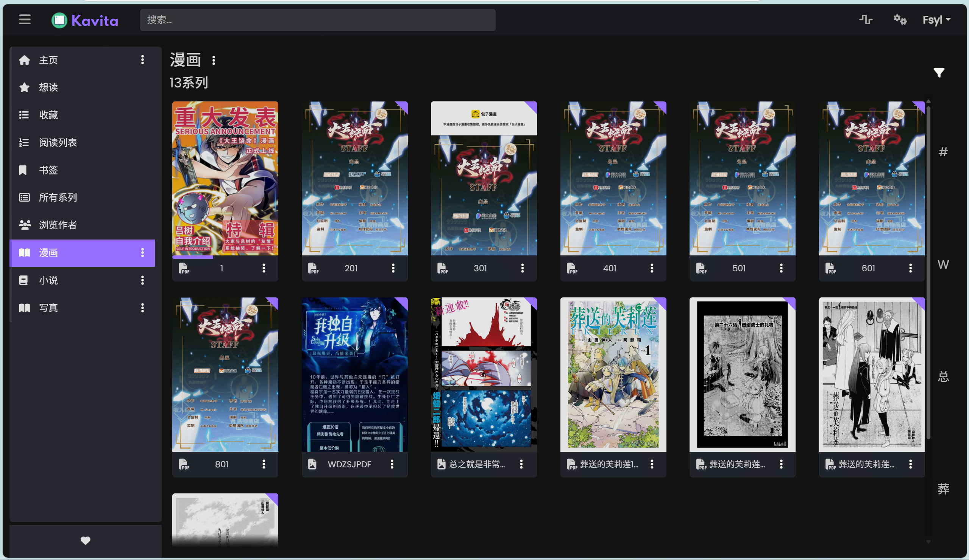Click the series grid vertical scrollbar
Viewport: 969px width, 560px height.
coord(928,272)
